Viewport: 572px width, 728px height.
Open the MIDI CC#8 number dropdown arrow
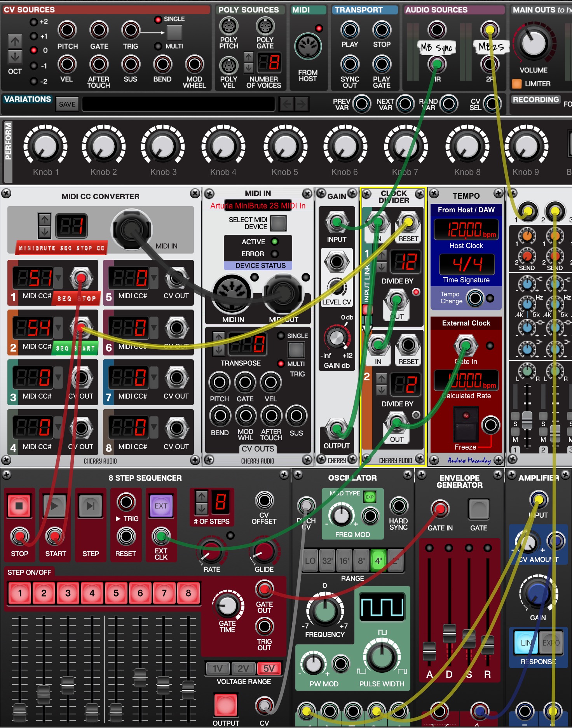click(154, 427)
